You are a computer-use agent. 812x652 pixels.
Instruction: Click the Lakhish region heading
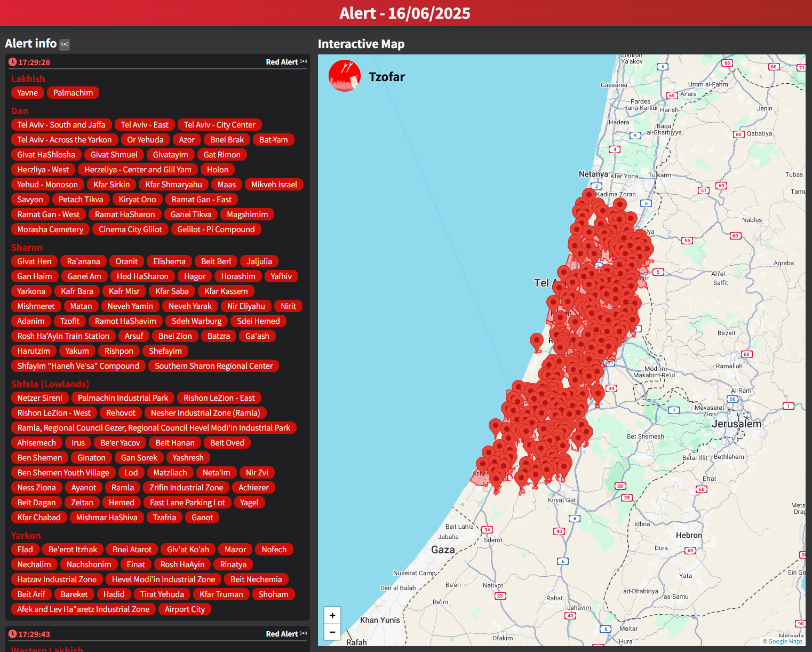pyautogui.click(x=28, y=79)
